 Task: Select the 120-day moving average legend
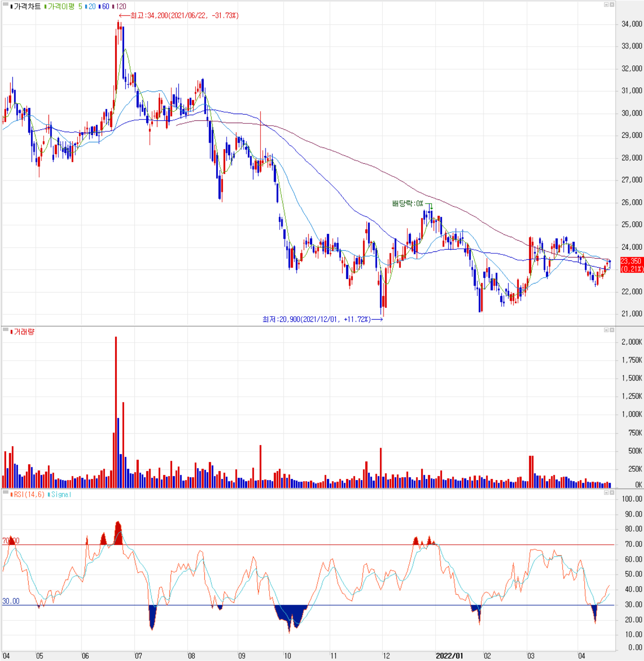(119, 6)
